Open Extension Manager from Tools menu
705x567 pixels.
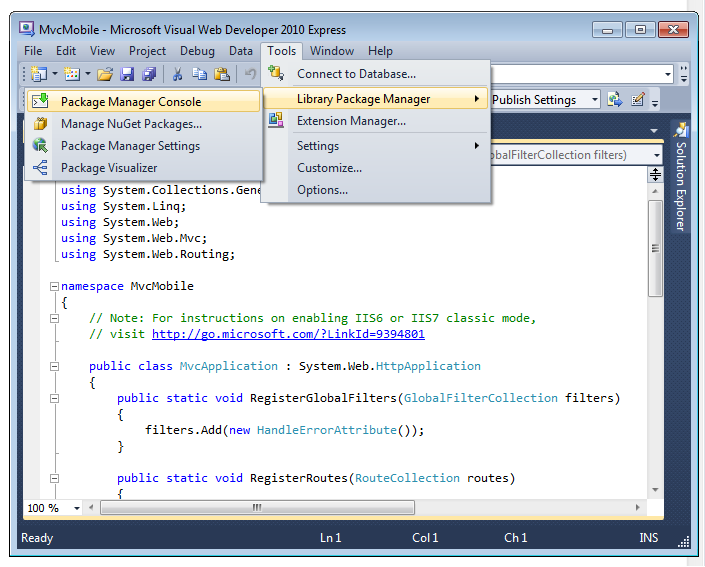coord(351,121)
